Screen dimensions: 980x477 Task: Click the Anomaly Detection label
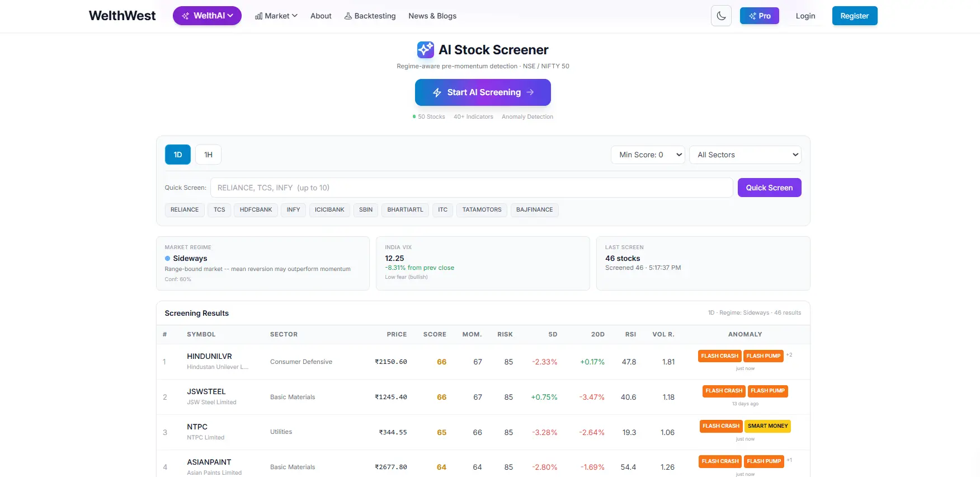click(527, 116)
